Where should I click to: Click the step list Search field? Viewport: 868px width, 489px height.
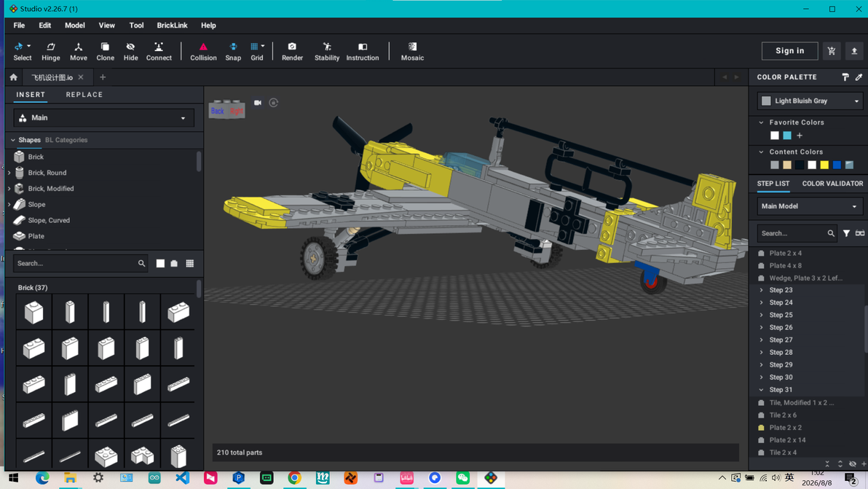[x=796, y=233]
